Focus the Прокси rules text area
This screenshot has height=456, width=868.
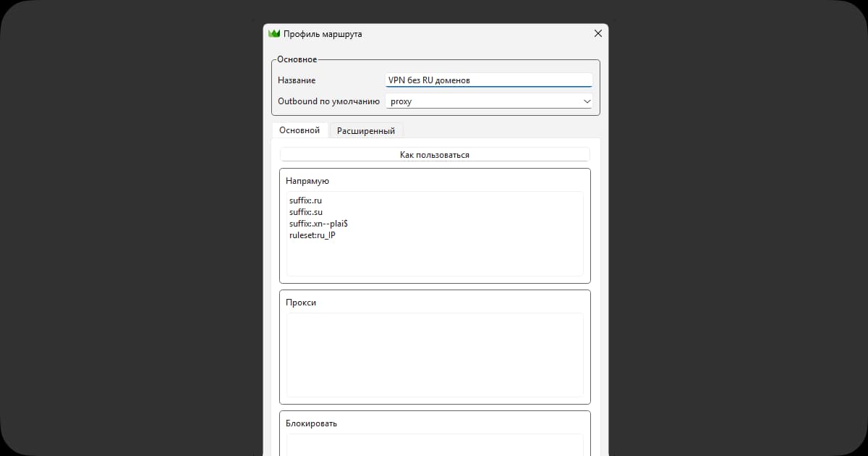(x=434, y=355)
